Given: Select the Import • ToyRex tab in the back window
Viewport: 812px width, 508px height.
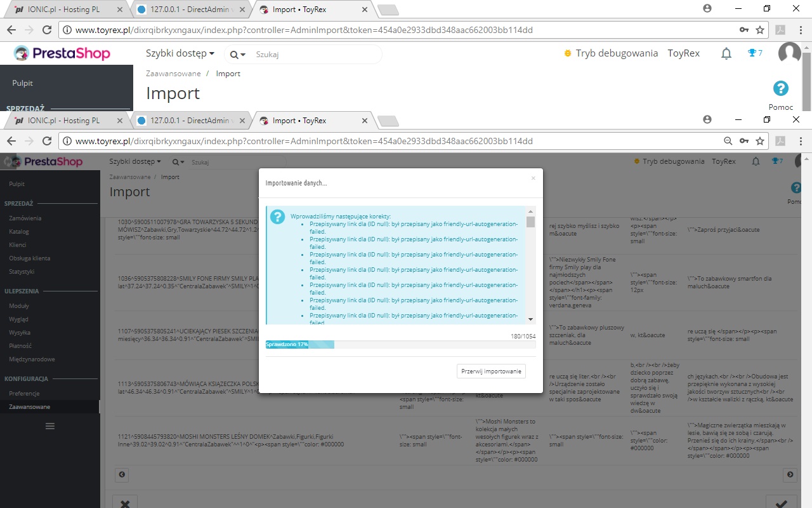Looking at the screenshot, I should click(x=314, y=10).
